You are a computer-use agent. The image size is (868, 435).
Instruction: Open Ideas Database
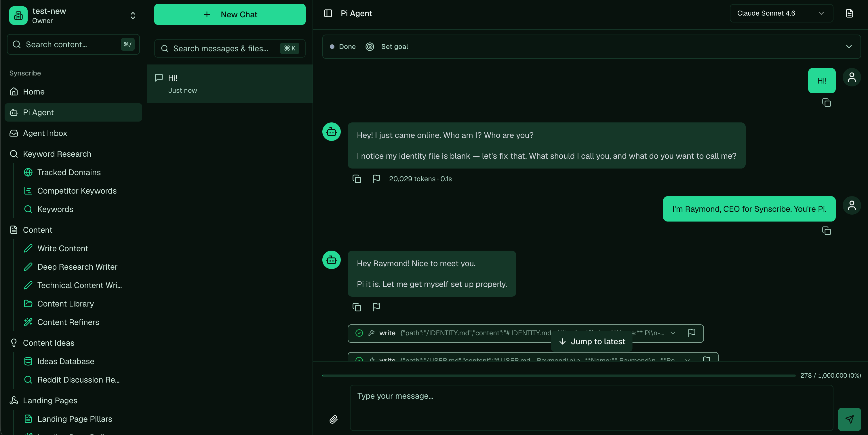(66, 361)
